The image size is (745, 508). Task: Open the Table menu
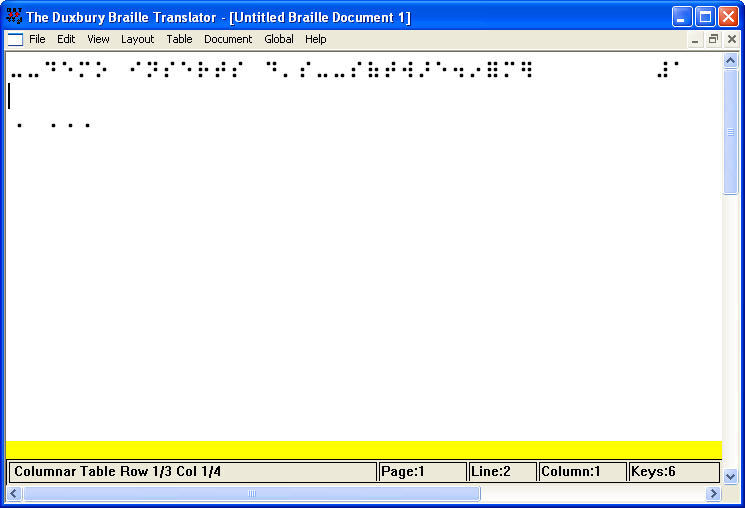click(179, 39)
